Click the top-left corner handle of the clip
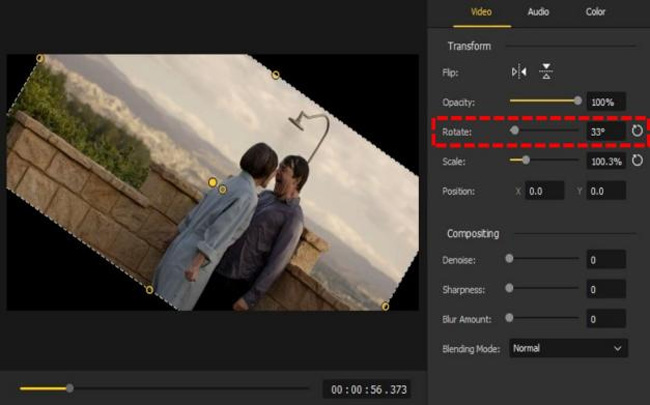Viewport: 650px width, 405px height. [40, 58]
